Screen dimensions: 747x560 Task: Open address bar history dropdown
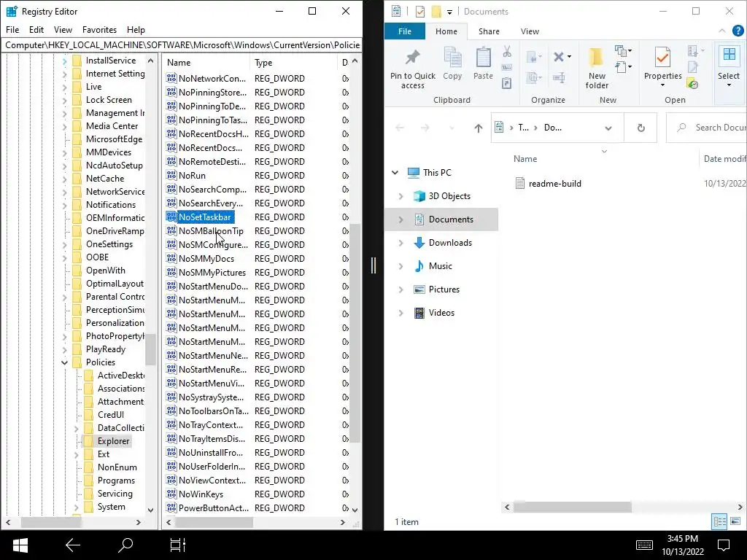pos(608,128)
